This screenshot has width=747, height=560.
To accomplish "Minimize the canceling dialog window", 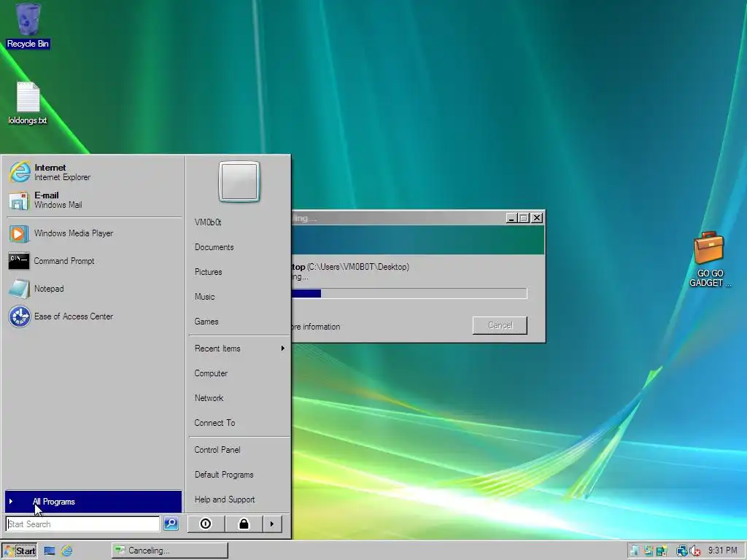I will coord(511,218).
